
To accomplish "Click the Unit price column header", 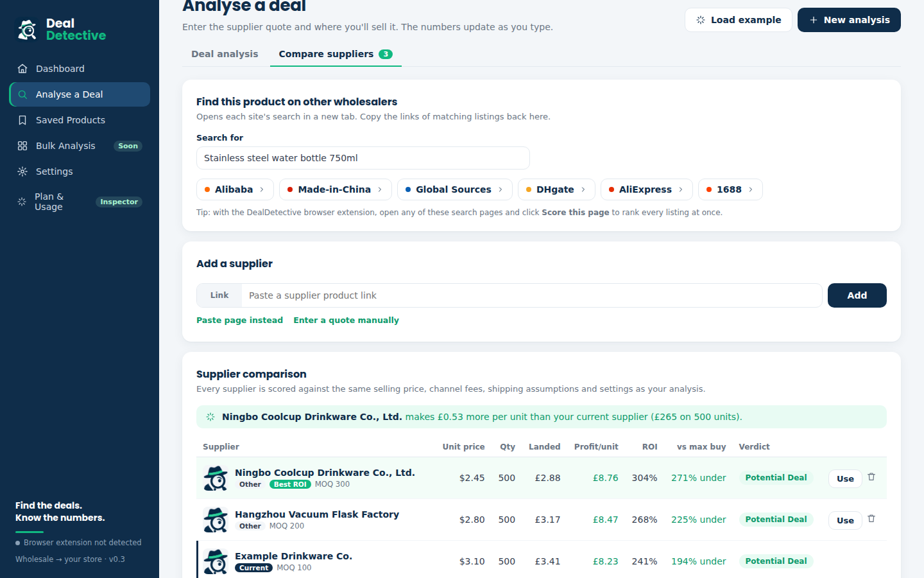I will 463,447.
